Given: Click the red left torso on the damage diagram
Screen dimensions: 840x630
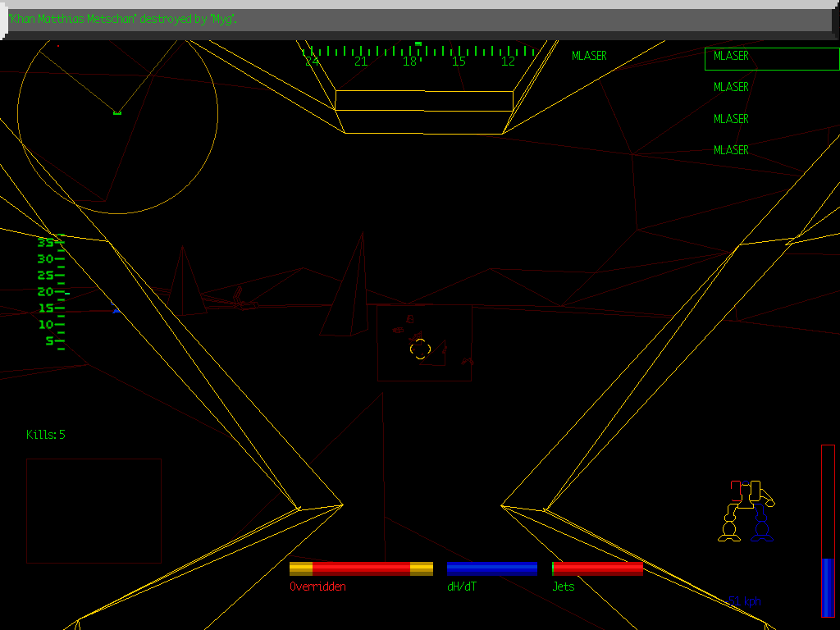Looking at the screenshot, I should [736, 491].
